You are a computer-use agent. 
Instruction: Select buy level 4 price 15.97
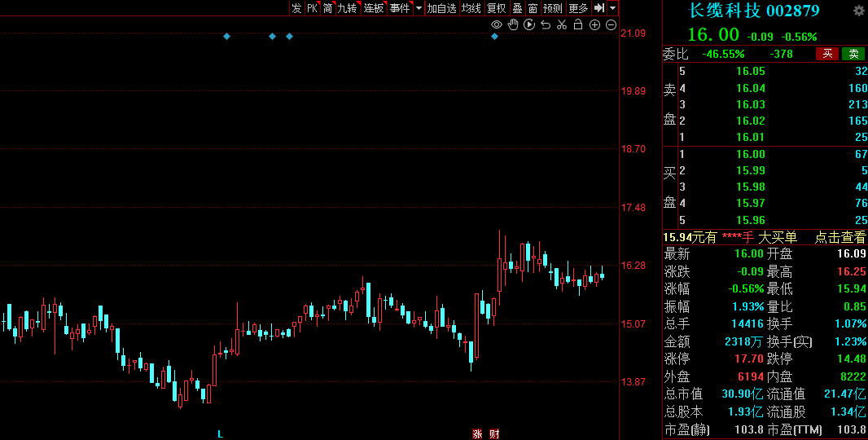[x=751, y=204]
